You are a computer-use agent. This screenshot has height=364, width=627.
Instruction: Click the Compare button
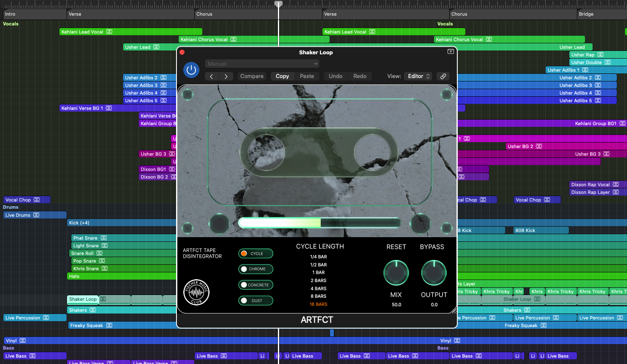click(252, 76)
